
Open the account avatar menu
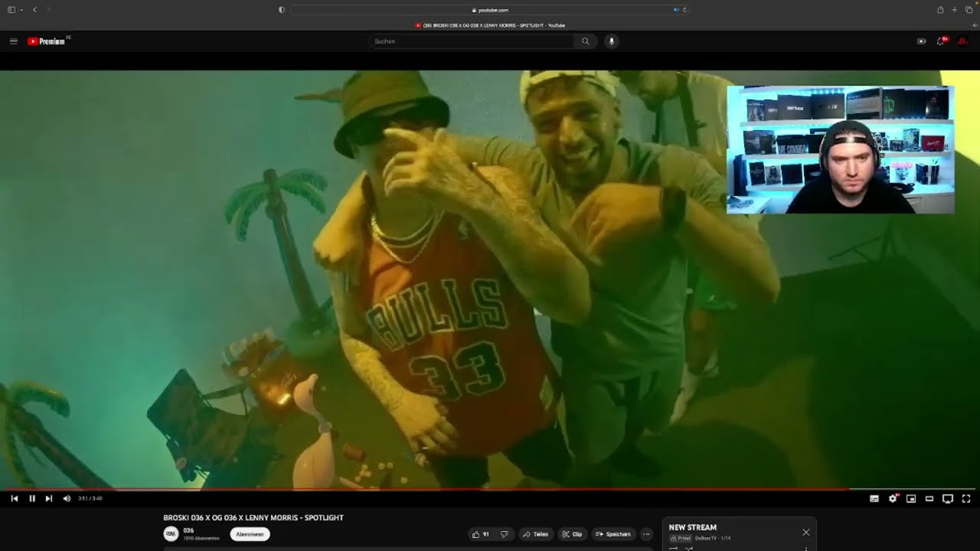click(962, 41)
